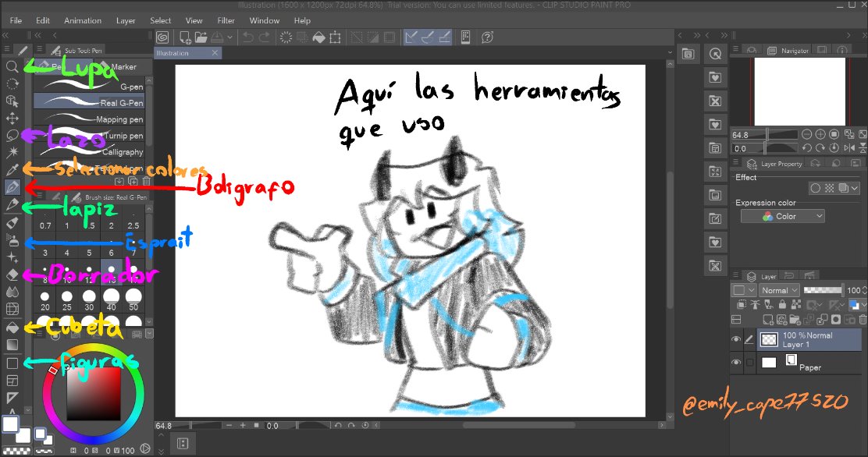Select the Pen tool

tap(12, 187)
